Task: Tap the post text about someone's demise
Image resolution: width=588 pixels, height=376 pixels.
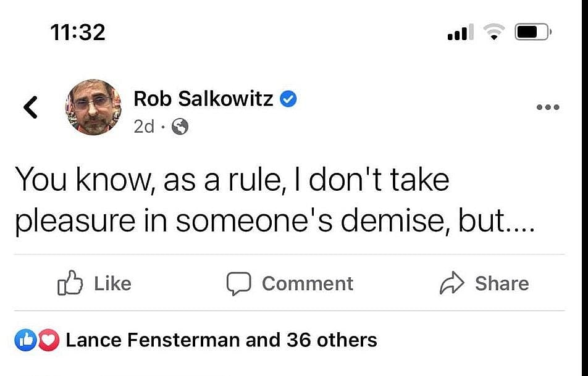Action: point(274,200)
